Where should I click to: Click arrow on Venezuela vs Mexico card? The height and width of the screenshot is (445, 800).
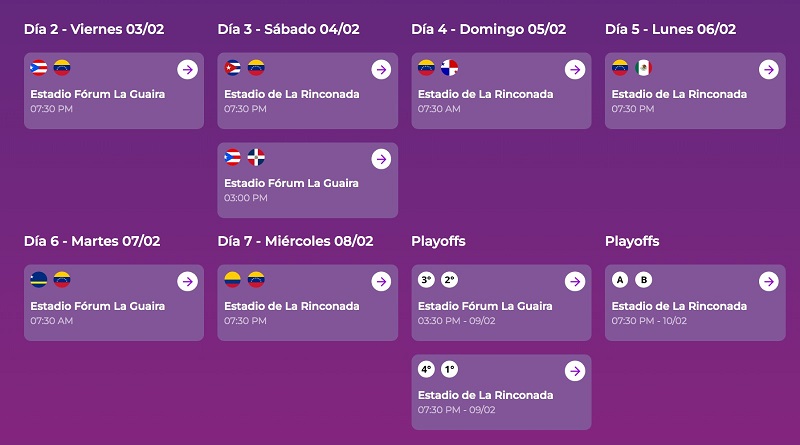pos(768,69)
